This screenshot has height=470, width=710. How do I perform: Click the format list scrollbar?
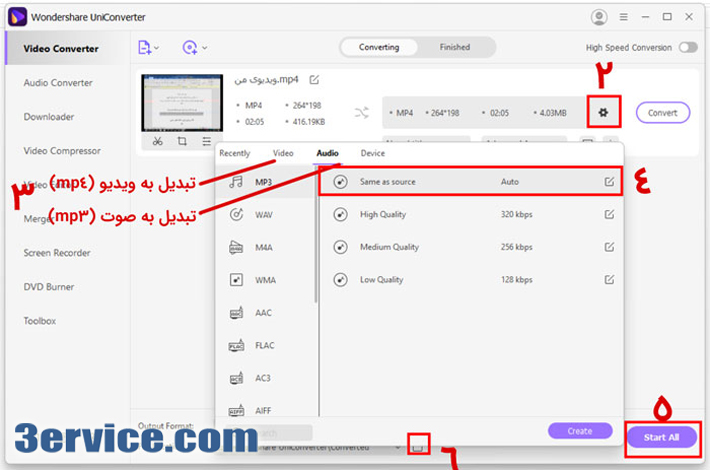point(316,235)
